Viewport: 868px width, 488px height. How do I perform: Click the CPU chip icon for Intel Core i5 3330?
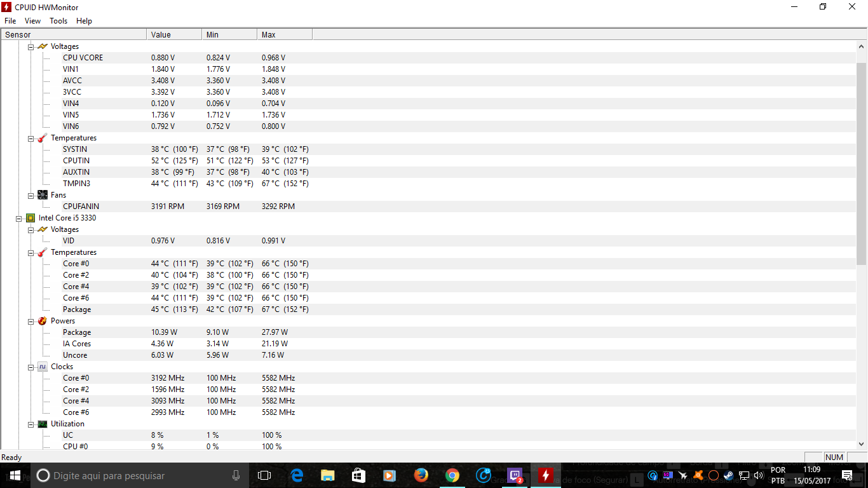(31, 218)
